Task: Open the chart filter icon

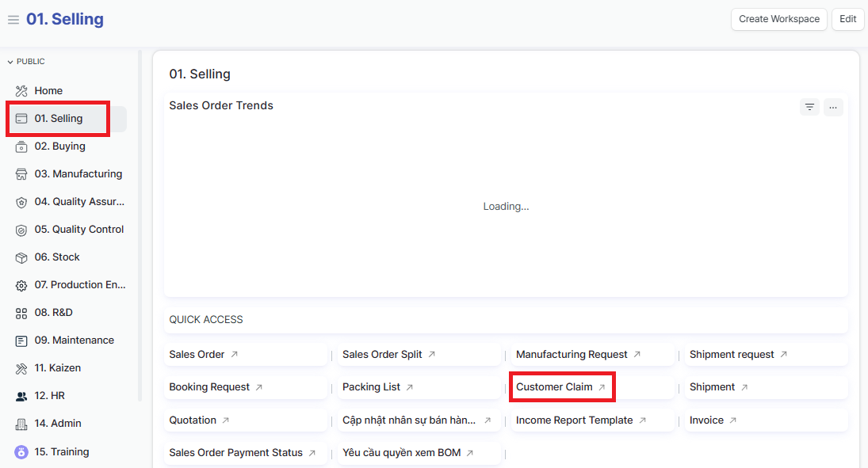Action: coord(809,107)
